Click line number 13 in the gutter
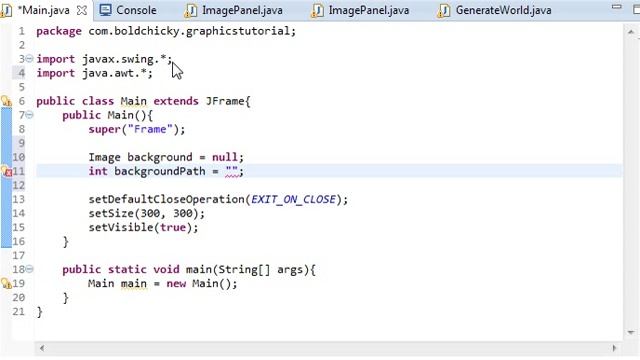Image resolution: width=640 pixels, height=360 pixels. (x=18, y=200)
